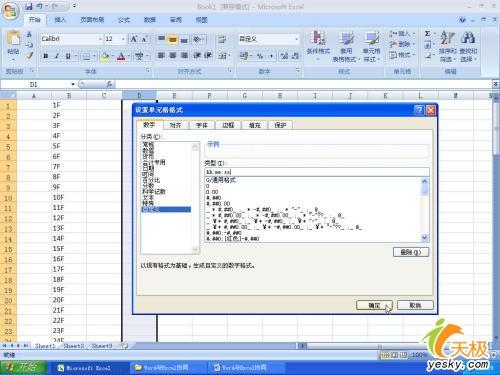Image resolution: width=500 pixels, height=375 pixels.
Task: Click the Format Painter brush icon
Action: click(x=29, y=55)
